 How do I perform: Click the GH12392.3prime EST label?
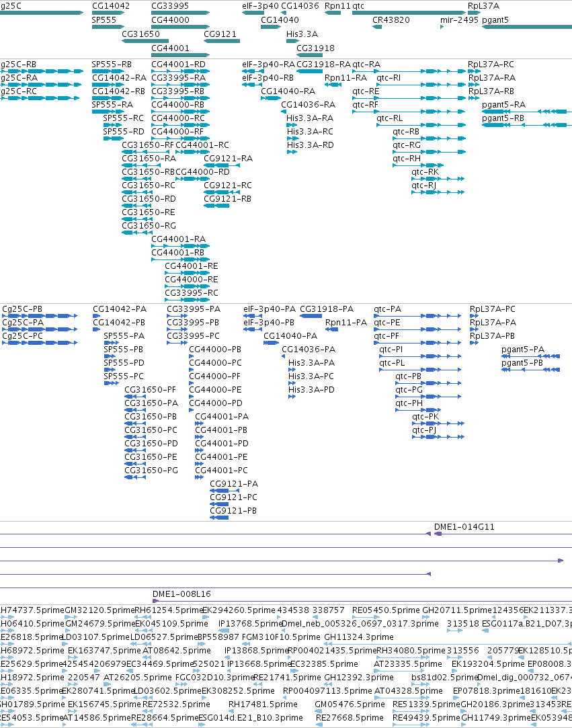(x=359, y=678)
